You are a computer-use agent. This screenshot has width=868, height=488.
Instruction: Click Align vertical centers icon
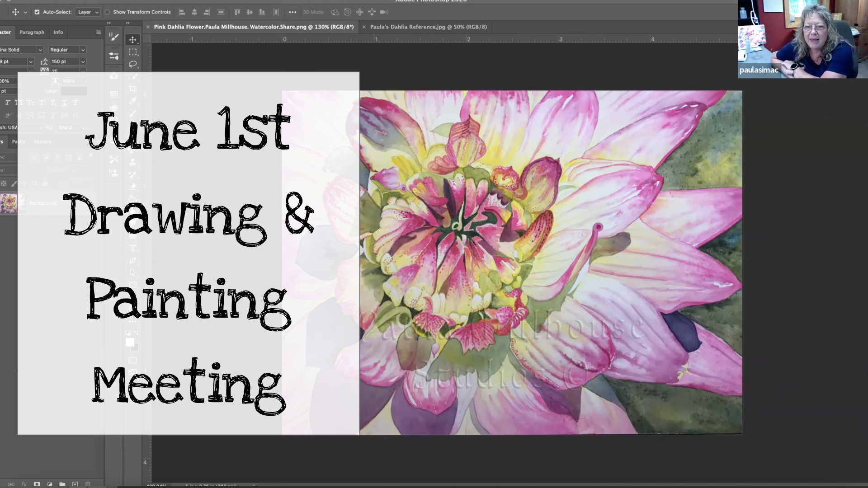pos(250,12)
